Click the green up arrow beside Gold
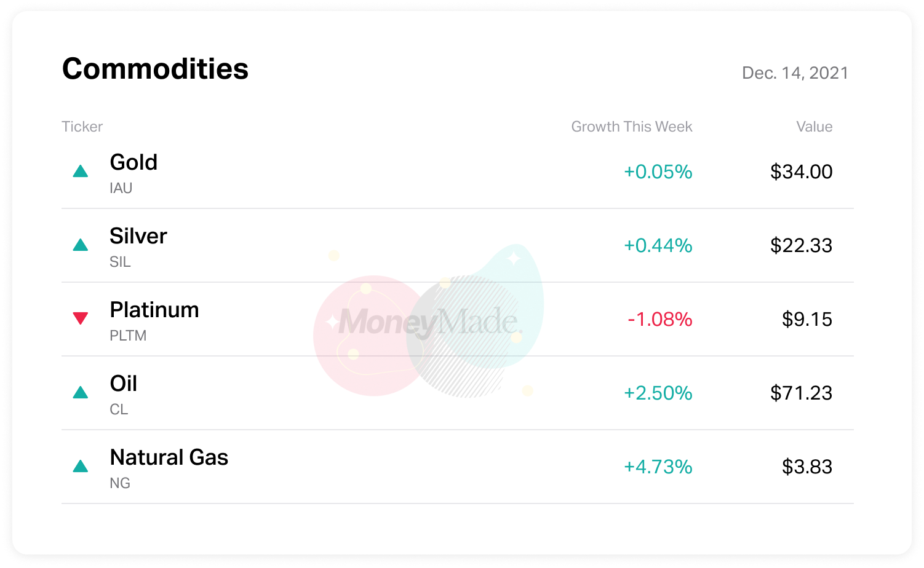This screenshot has width=924, height=568. tap(81, 171)
